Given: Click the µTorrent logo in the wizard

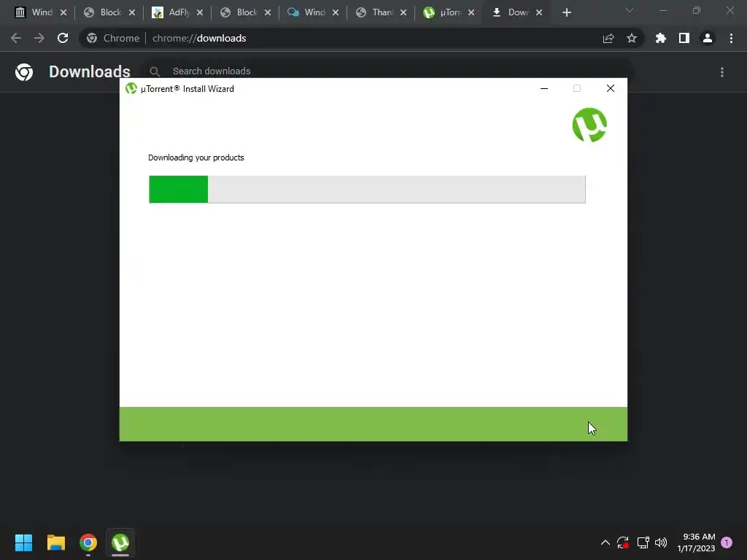Looking at the screenshot, I should pyautogui.click(x=589, y=125).
